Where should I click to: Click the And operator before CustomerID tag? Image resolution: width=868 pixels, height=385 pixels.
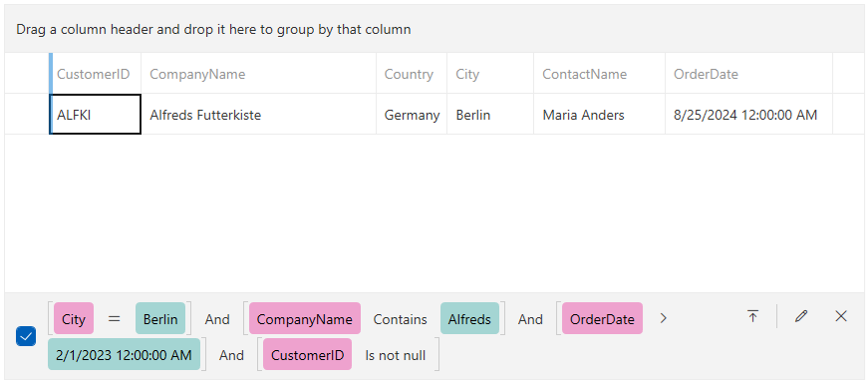click(x=231, y=356)
